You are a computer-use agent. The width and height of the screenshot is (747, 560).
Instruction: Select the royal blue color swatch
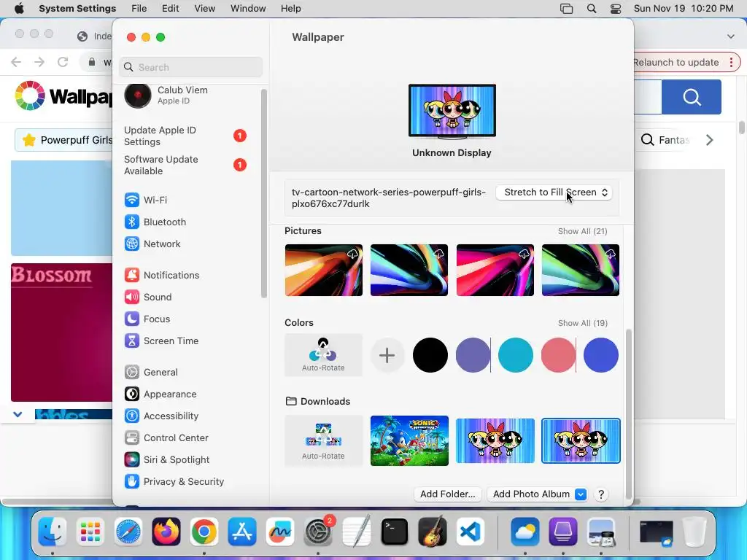pos(601,355)
